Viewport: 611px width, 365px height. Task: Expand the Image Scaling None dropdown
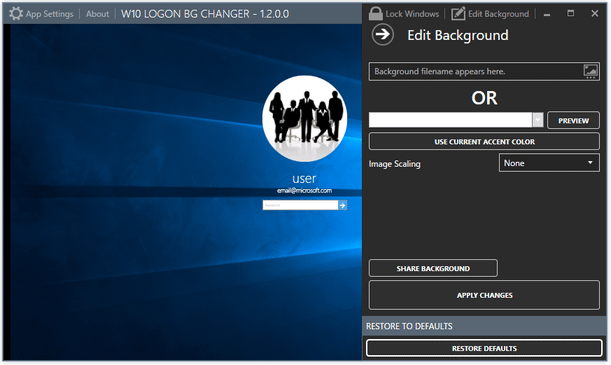[549, 163]
